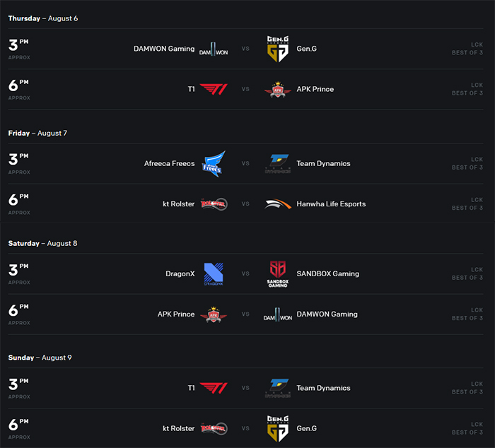Click the Saturday – August 8 date header
This screenshot has width=495, height=448.
(x=42, y=244)
